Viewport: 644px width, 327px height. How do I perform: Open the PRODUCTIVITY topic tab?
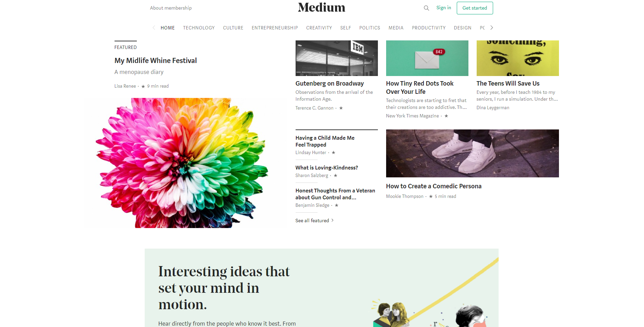point(429,28)
